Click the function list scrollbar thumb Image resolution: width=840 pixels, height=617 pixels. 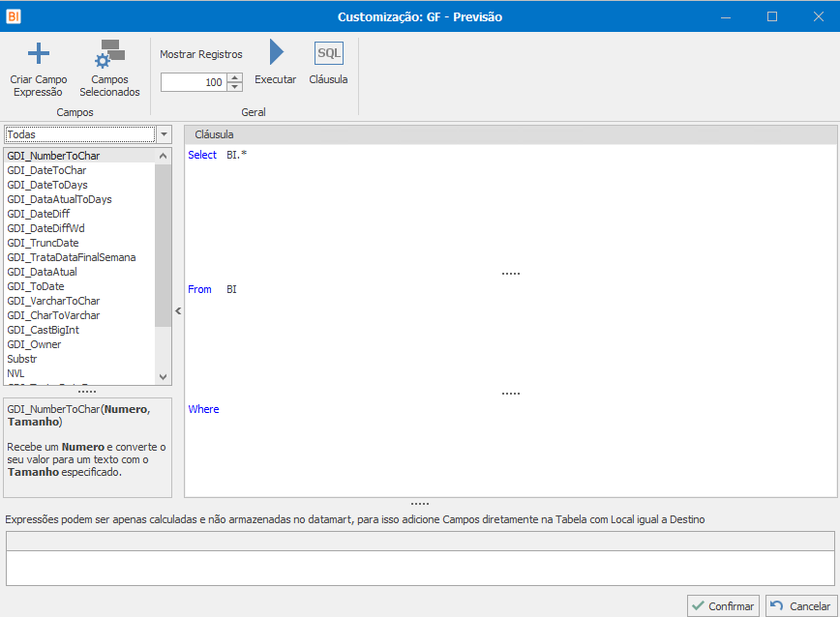[x=163, y=245]
